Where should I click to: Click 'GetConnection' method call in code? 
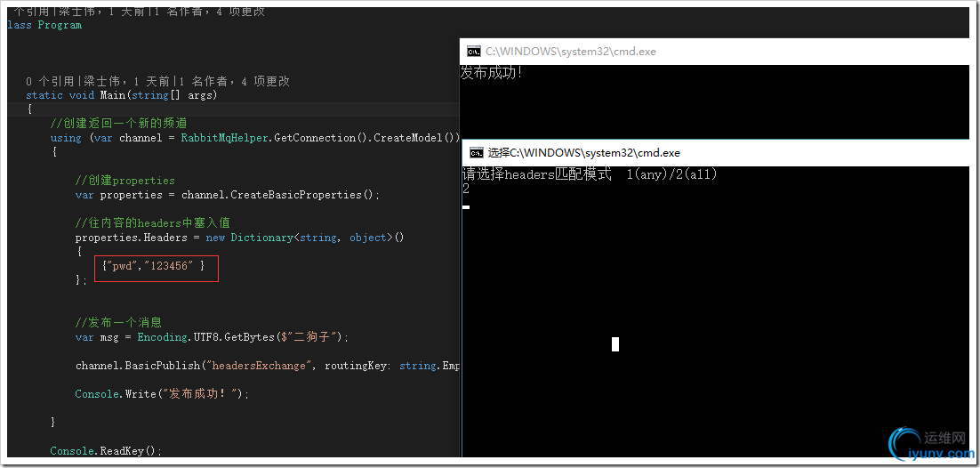point(315,138)
